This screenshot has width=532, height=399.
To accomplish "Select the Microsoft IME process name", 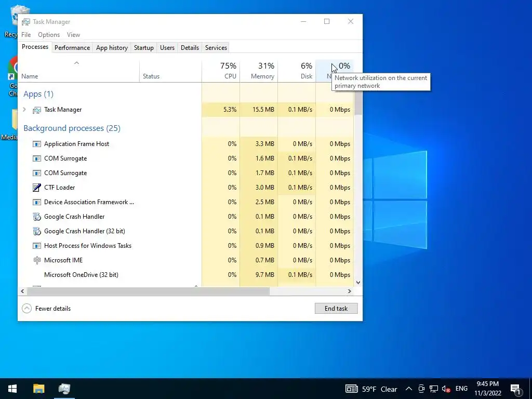I will pos(63,260).
